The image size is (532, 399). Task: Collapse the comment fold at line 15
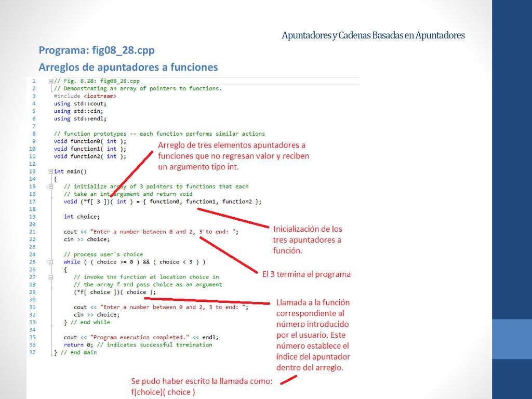pyautogui.click(x=50, y=187)
